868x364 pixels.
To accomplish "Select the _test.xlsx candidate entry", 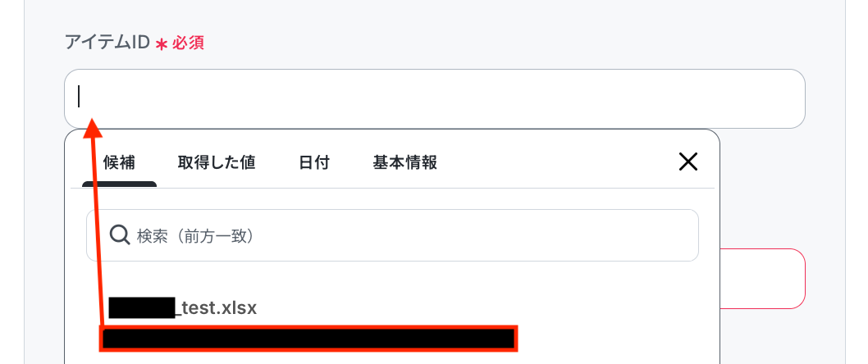I will click(183, 307).
